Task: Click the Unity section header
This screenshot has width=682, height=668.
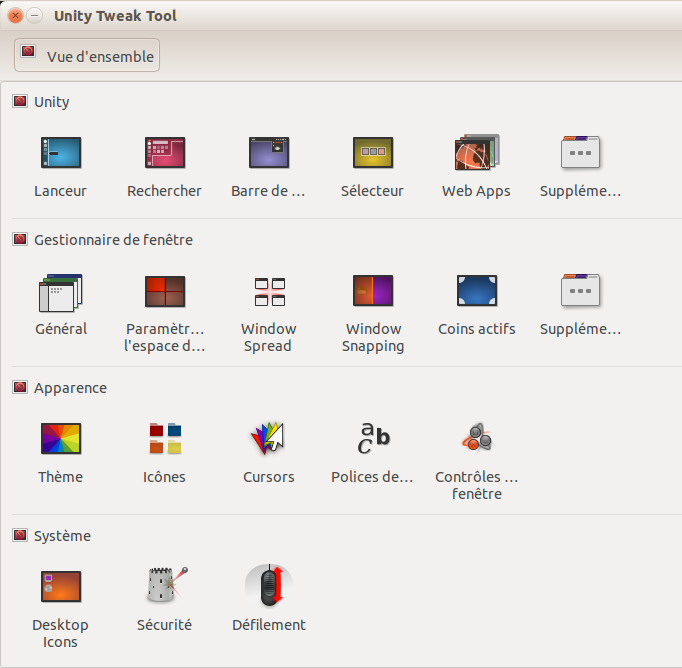Action: [52, 102]
